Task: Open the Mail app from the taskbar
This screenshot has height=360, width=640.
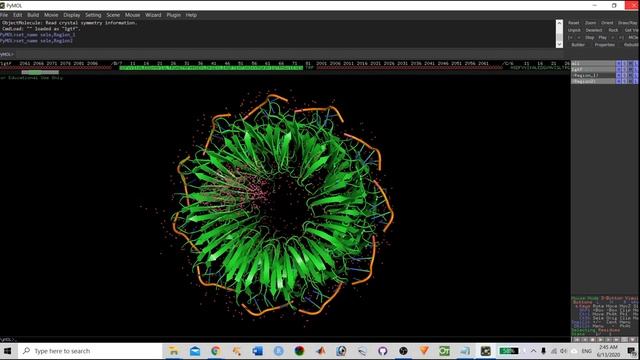Action: [195, 351]
